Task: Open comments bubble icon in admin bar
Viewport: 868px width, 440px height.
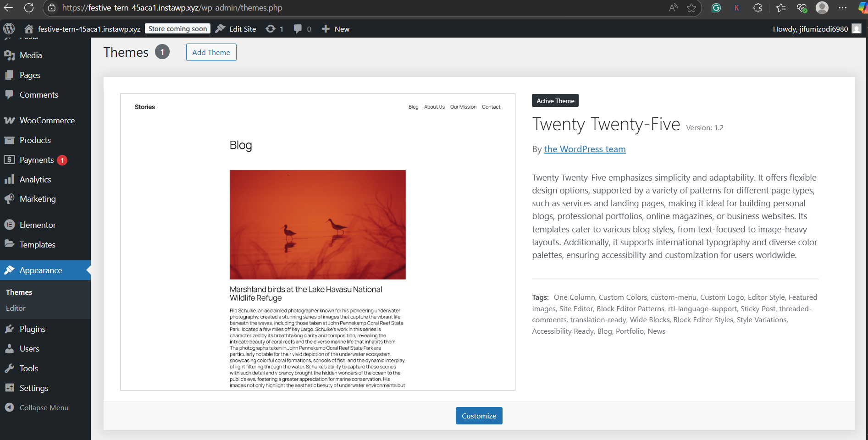Action: (x=298, y=29)
